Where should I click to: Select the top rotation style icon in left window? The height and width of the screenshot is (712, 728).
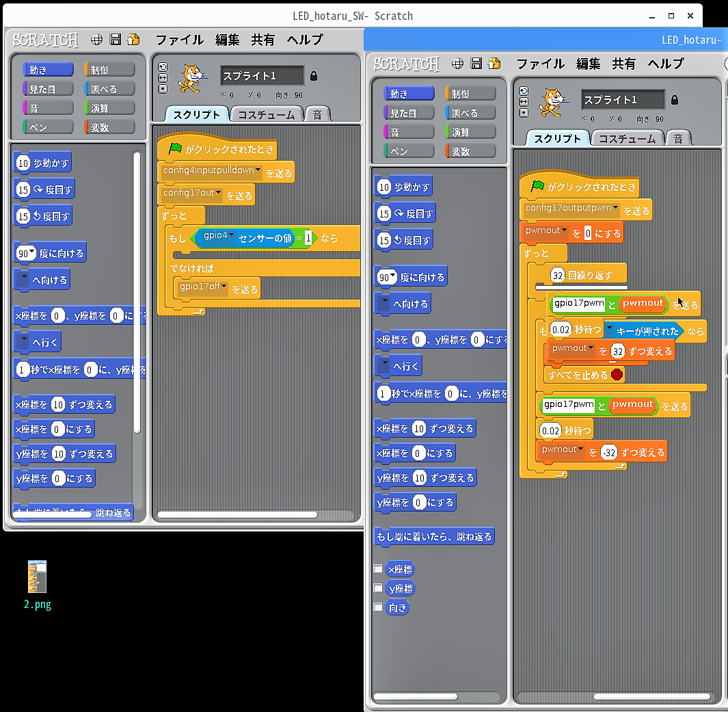click(163, 67)
